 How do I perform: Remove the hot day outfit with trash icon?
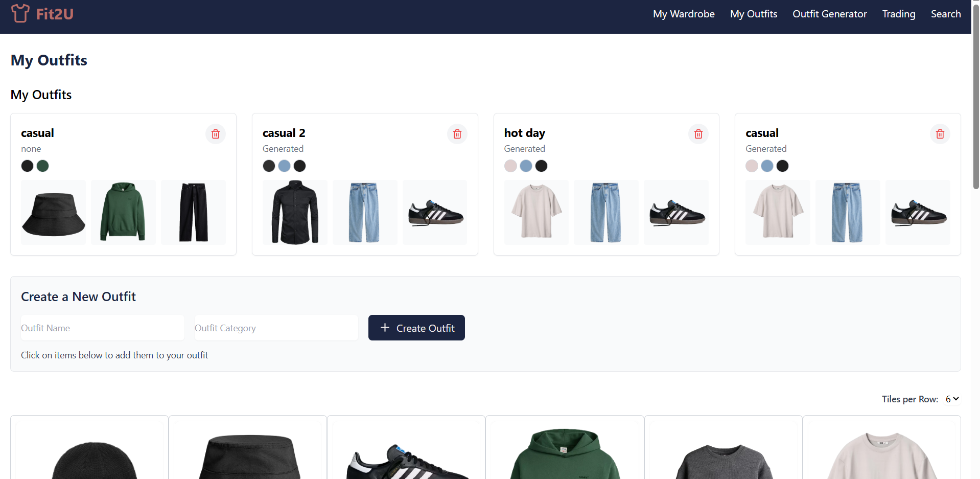pos(698,134)
